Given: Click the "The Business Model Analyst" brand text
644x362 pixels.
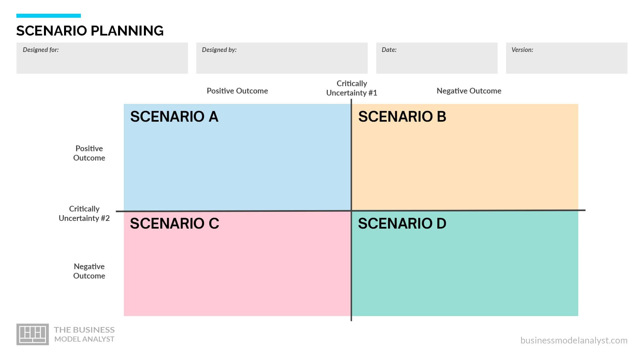Looking at the screenshot, I should (84, 334).
